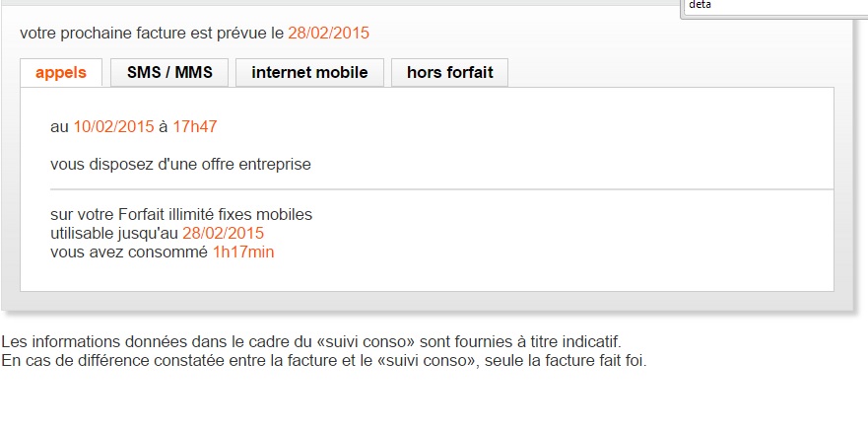Show the hors forfait tab
The width and height of the screenshot is (868, 433).
click(x=449, y=72)
